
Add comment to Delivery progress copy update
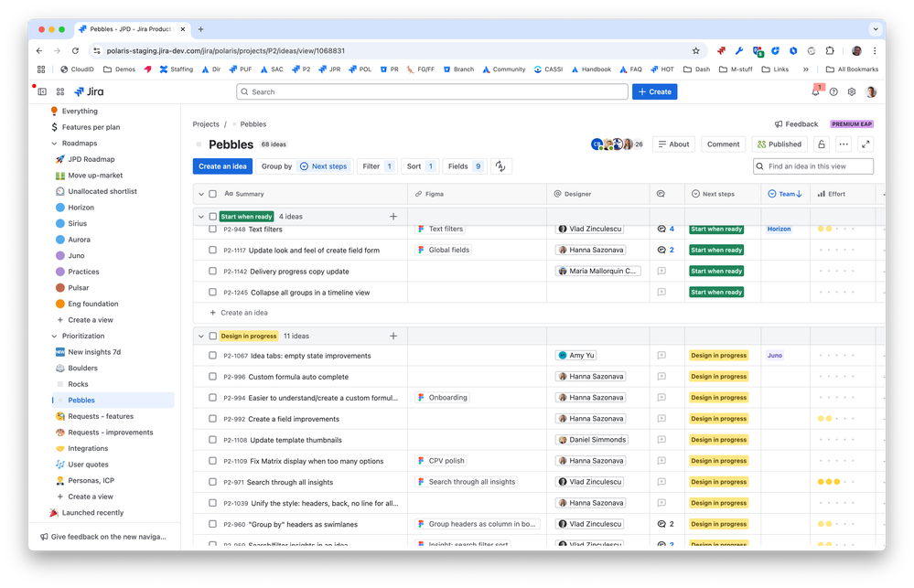[x=661, y=271]
